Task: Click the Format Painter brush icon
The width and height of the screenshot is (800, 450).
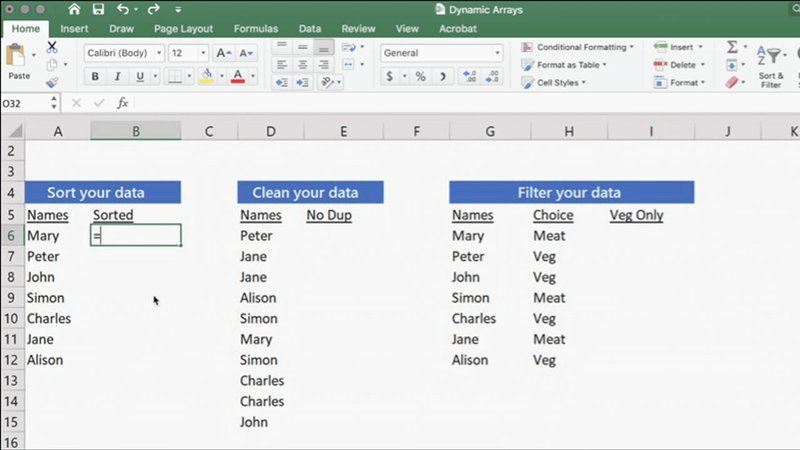Action: tap(52, 83)
